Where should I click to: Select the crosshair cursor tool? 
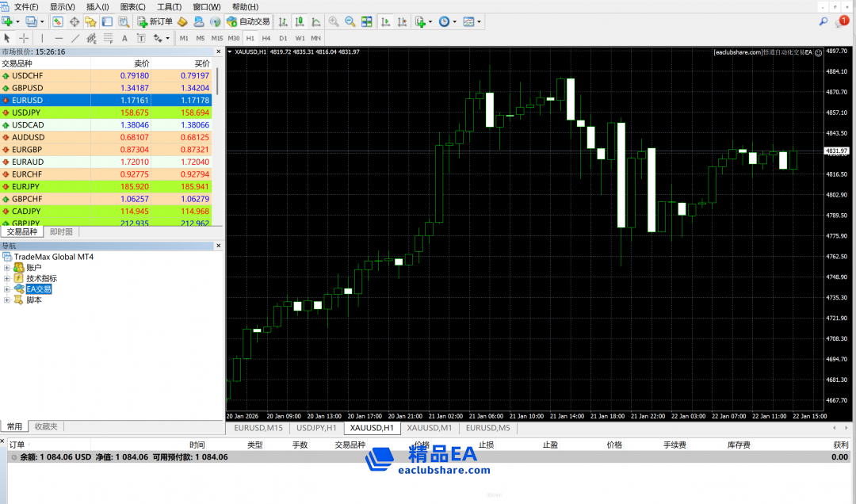(x=24, y=38)
